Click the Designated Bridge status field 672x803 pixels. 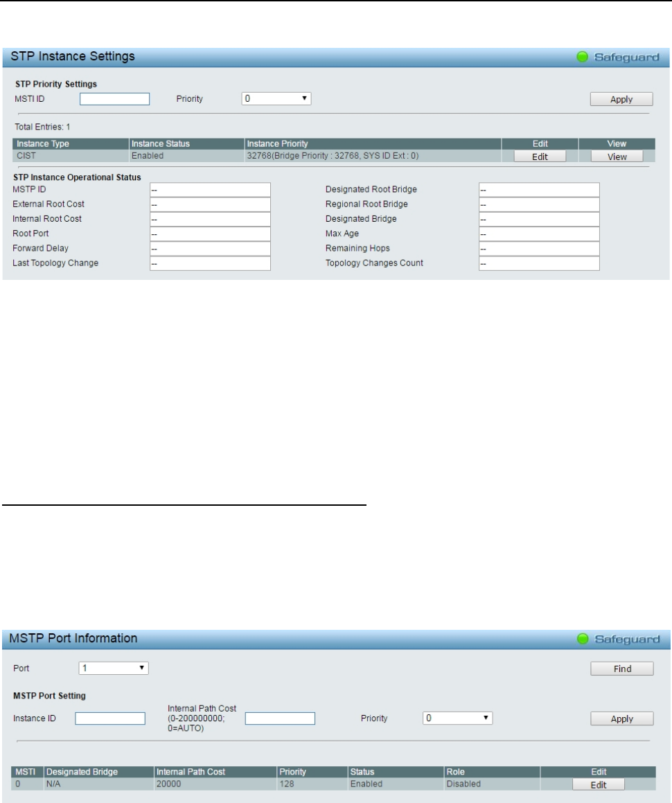539,219
